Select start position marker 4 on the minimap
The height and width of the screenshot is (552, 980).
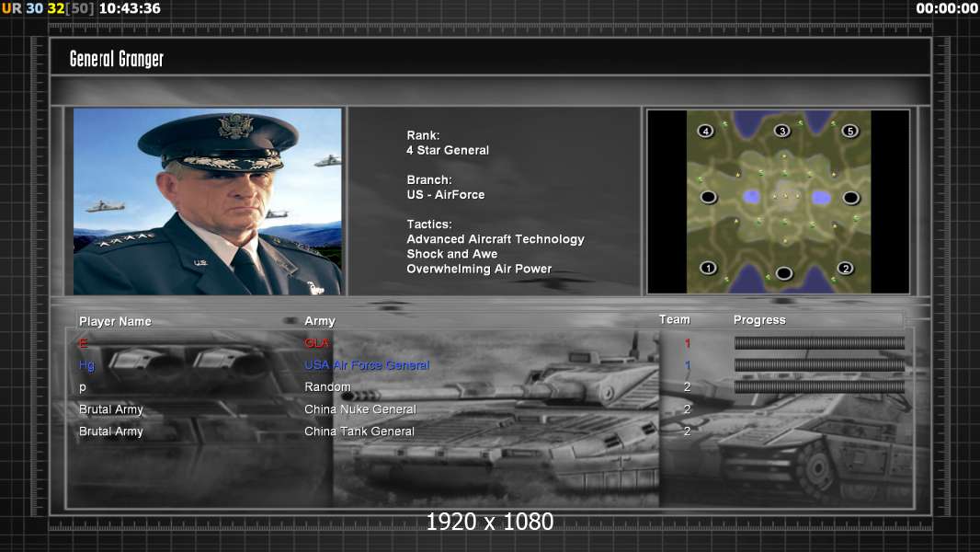pyautogui.click(x=706, y=131)
